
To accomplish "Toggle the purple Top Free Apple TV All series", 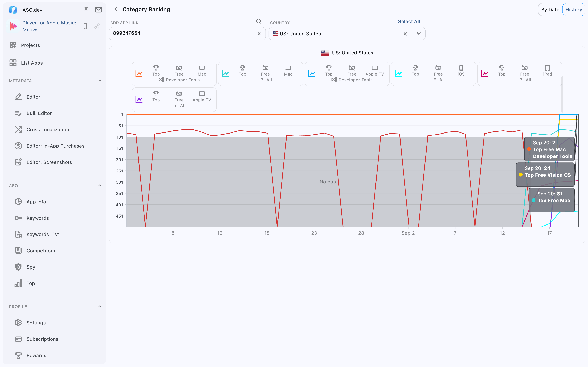I will (x=139, y=99).
